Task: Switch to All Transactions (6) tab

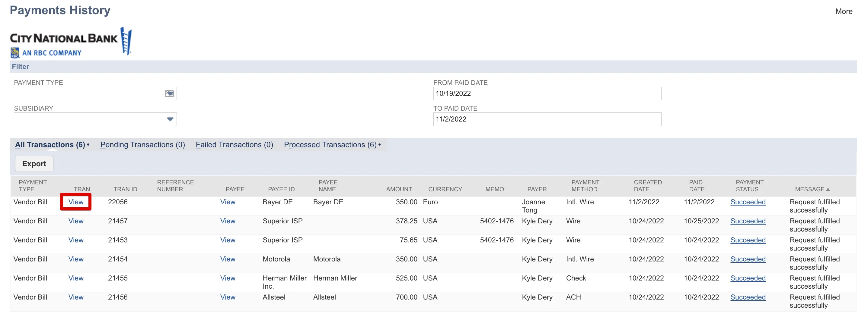Action: pyautogui.click(x=50, y=144)
